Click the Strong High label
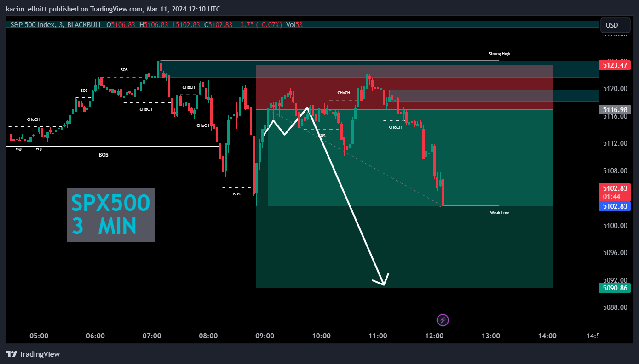Image resolution: width=639 pixels, height=364 pixels. click(x=499, y=54)
